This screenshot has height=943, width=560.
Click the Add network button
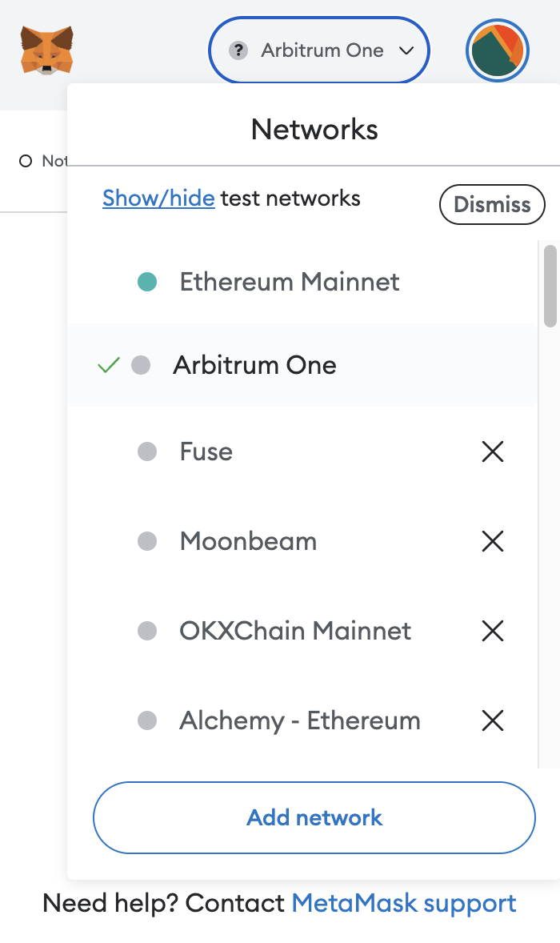[x=314, y=817]
